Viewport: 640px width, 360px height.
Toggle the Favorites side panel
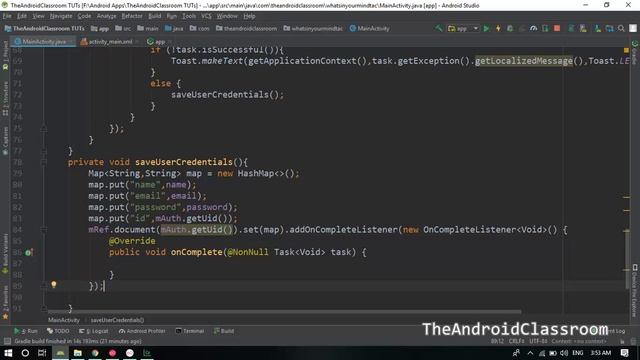click(x=5, y=302)
